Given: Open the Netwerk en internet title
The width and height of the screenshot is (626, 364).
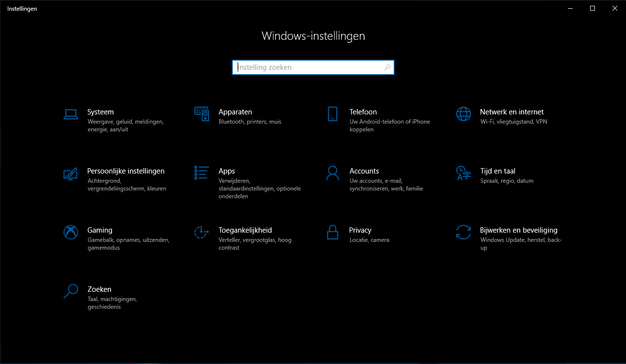Looking at the screenshot, I should (512, 112).
